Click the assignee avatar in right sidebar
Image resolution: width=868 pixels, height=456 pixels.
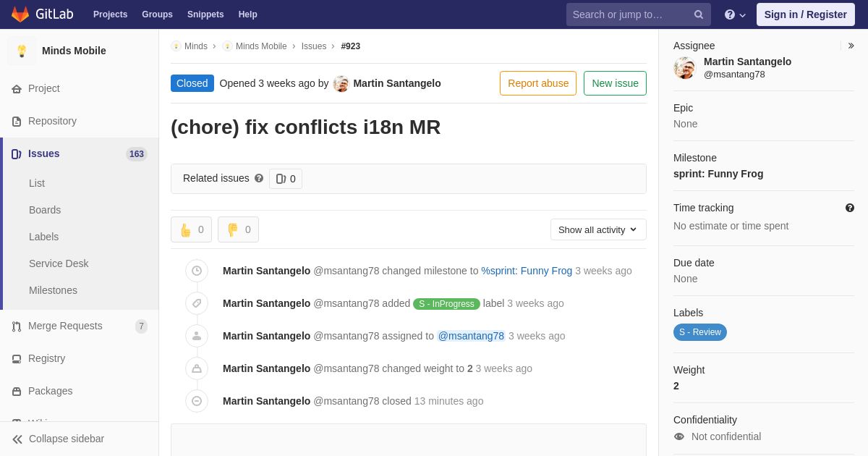[x=685, y=67]
